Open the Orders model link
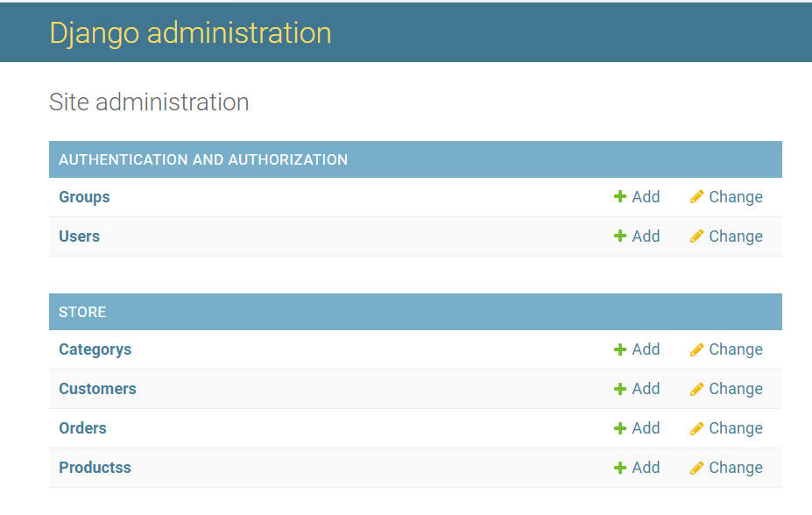This screenshot has width=812, height=515. (x=82, y=428)
